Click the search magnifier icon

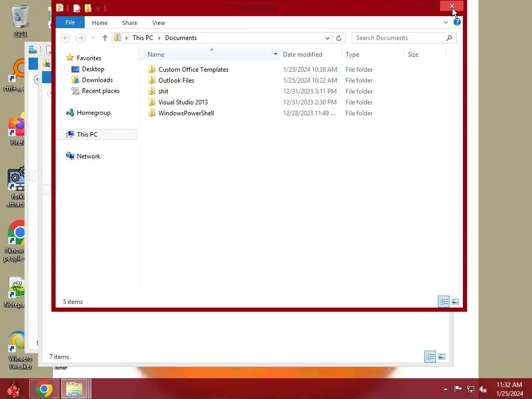click(x=449, y=38)
